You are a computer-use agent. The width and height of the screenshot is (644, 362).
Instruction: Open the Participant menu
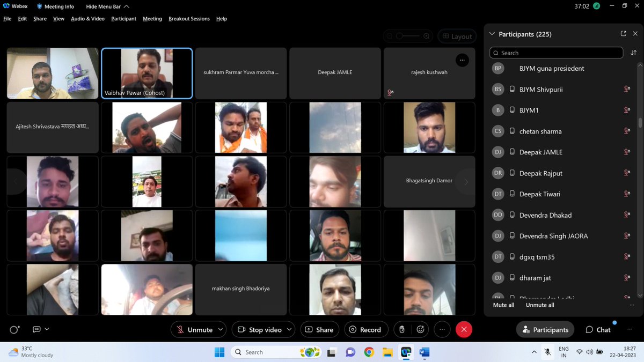point(124,19)
